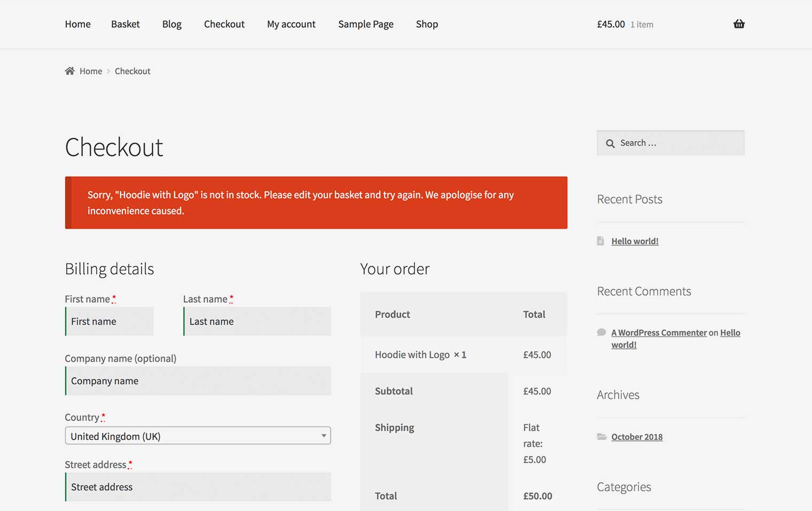Go to the Basket page in navigation
Viewport: 812px width, 511px height.
(x=125, y=24)
